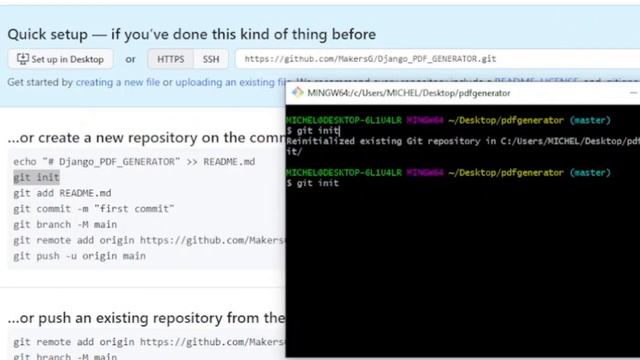Viewport: 640px width, 360px height.
Task: Select the HTTPS protocol option
Action: (x=171, y=59)
